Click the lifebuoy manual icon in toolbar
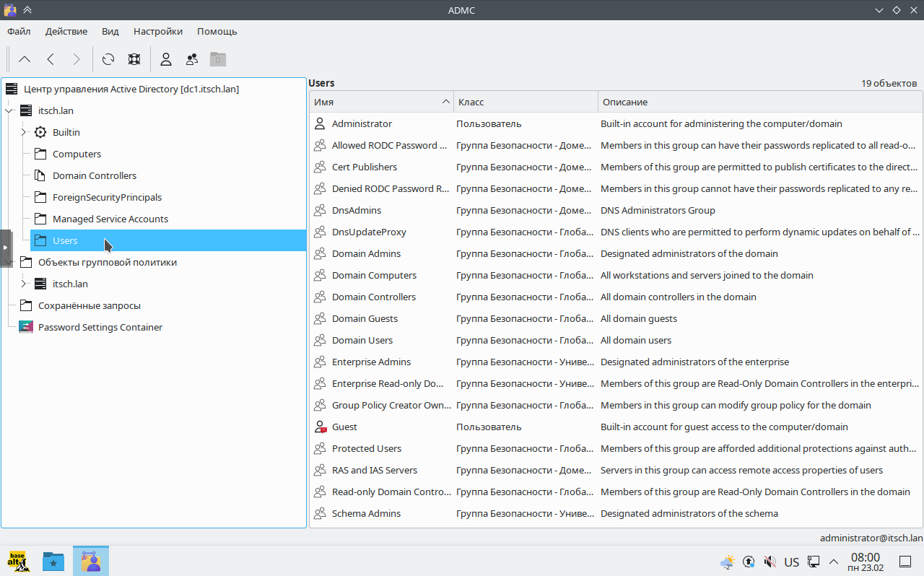Viewport: 924px width, 576px height. pyautogui.click(x=134, y=60)
